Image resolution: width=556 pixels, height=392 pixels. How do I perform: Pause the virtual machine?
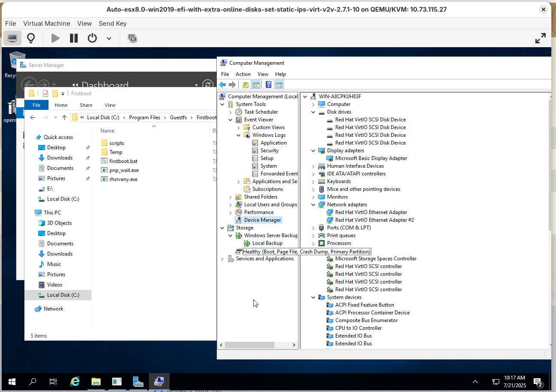pos(74,38)
